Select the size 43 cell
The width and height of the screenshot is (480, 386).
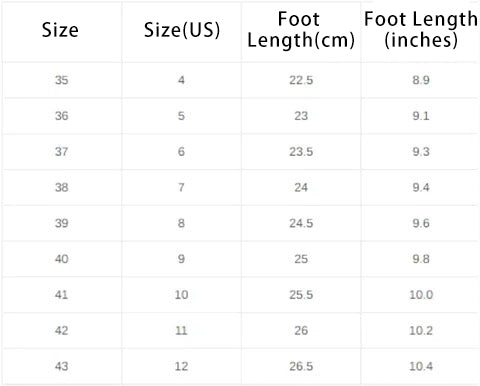(x=62, y=366)
